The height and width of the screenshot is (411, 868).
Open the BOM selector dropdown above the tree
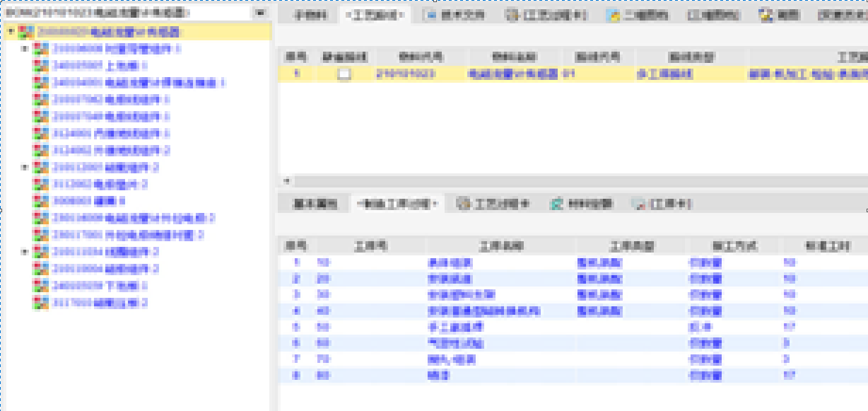pos(259,13)
